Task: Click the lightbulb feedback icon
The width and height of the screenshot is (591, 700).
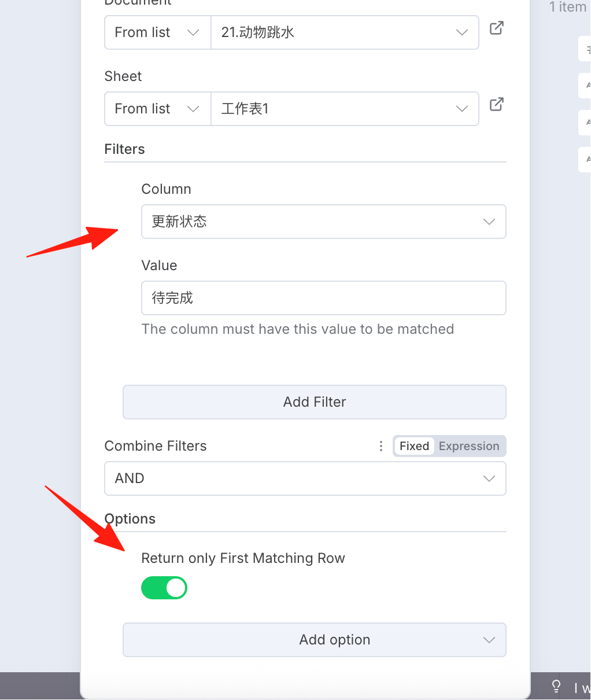Action: coord(556,686)
